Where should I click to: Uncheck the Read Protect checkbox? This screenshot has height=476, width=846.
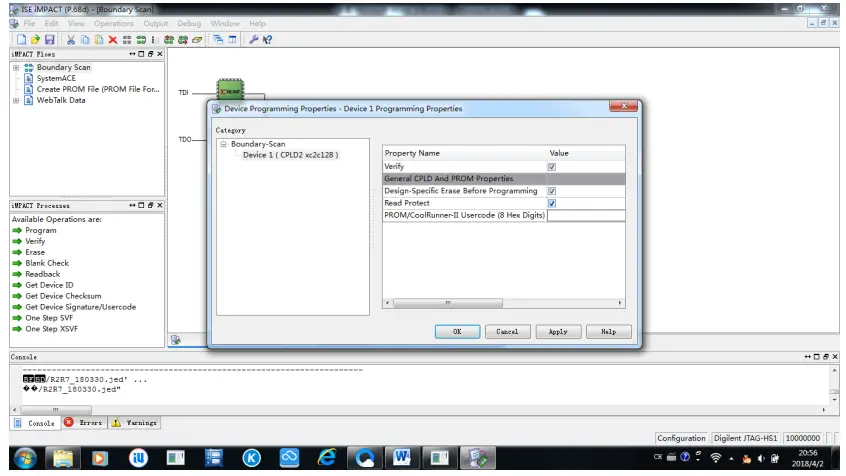[551, 203]
